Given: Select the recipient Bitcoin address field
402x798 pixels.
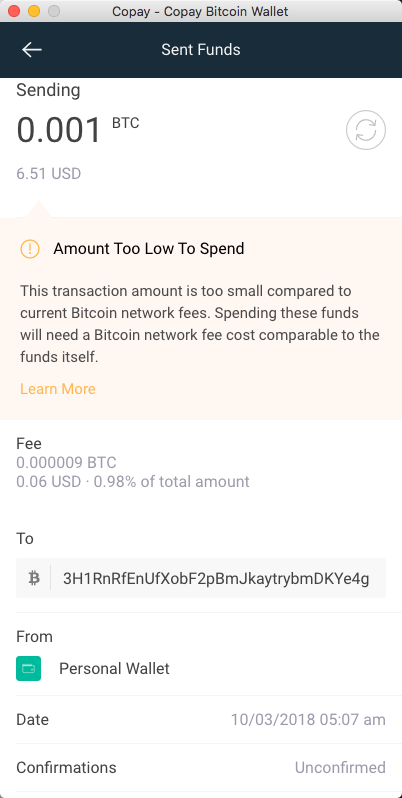Looking at the screenshot, I should coord(201,578).
